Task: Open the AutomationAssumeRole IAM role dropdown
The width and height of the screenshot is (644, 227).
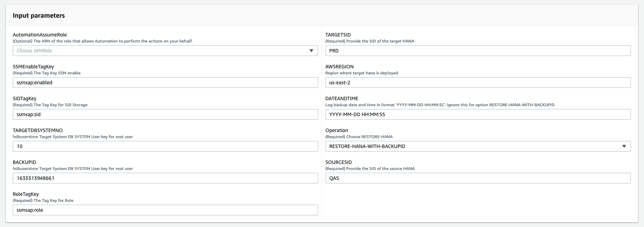Action: point(165,51)
